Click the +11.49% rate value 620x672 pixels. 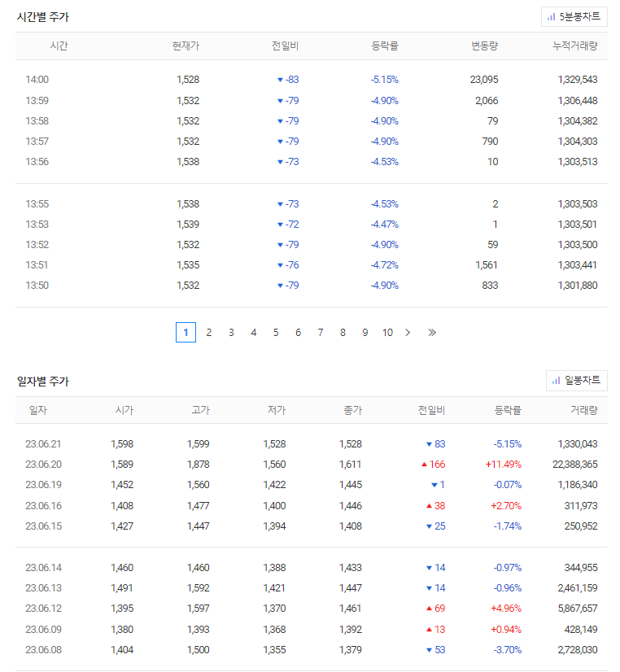(x=504, y=465)
